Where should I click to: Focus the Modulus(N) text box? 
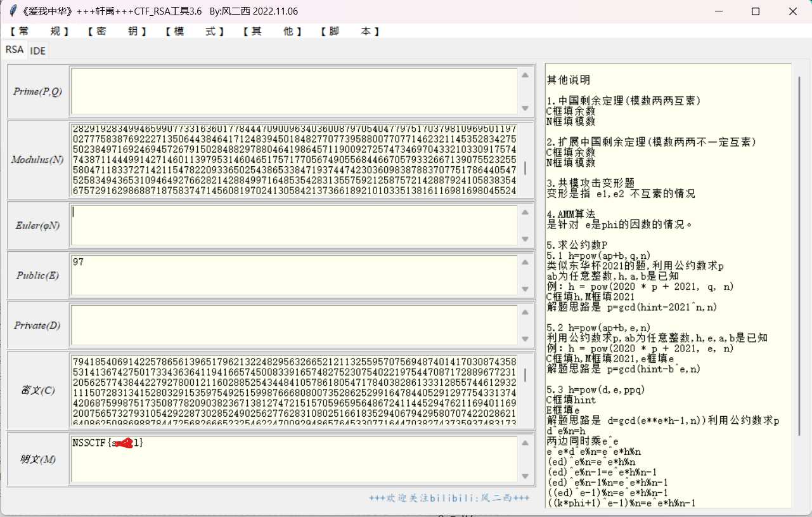[x=295, y=160]
